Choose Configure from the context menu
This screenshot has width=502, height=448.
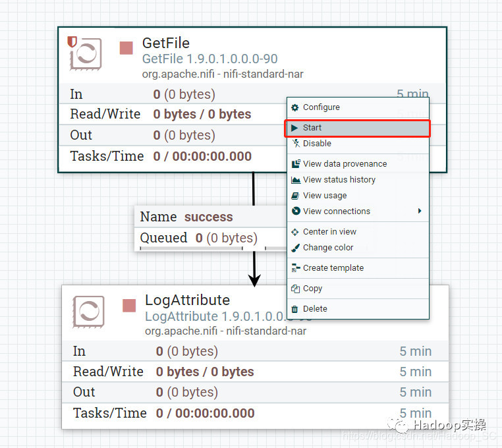(x=358, y=107)
